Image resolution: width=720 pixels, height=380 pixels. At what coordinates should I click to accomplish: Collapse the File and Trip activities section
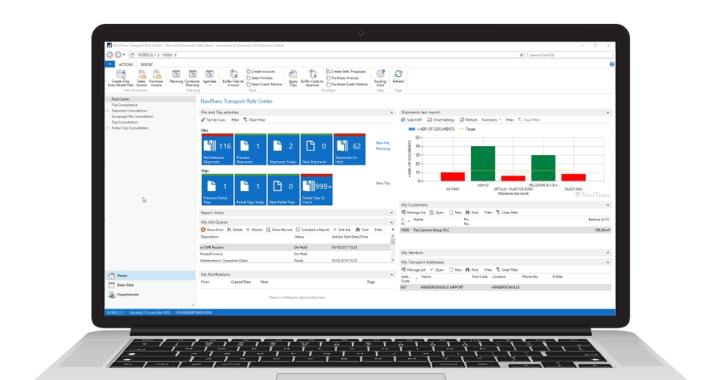point(392,112)
